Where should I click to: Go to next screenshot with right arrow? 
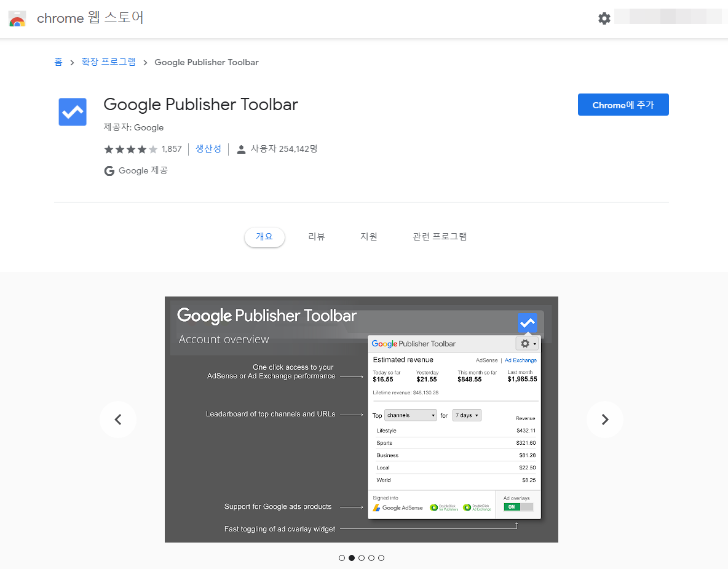point(605,420)
